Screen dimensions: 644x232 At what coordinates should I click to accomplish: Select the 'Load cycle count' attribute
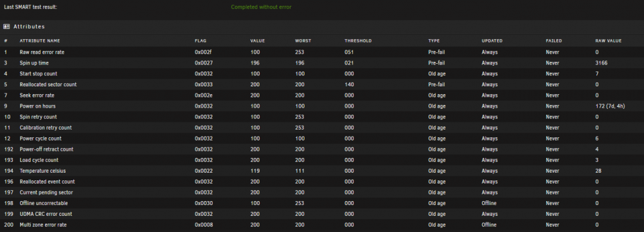[x=39, y=160]
